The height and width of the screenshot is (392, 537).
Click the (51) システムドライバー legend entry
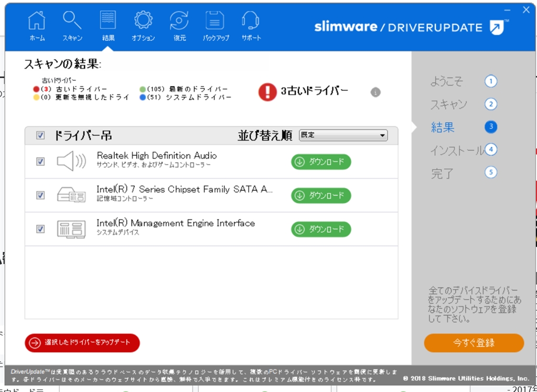[186, 97]
